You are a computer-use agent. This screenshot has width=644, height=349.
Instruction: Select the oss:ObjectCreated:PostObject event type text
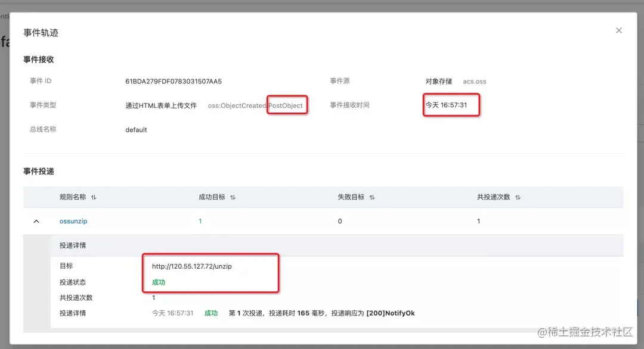point(255,105)
